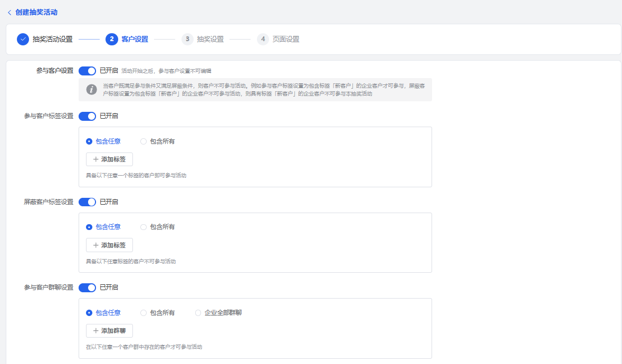Image resolution: width=622 pixels, height=364 pixels.
Task: Toggle the 参与客户群聊设置 switch
Action: pos(87,288)
